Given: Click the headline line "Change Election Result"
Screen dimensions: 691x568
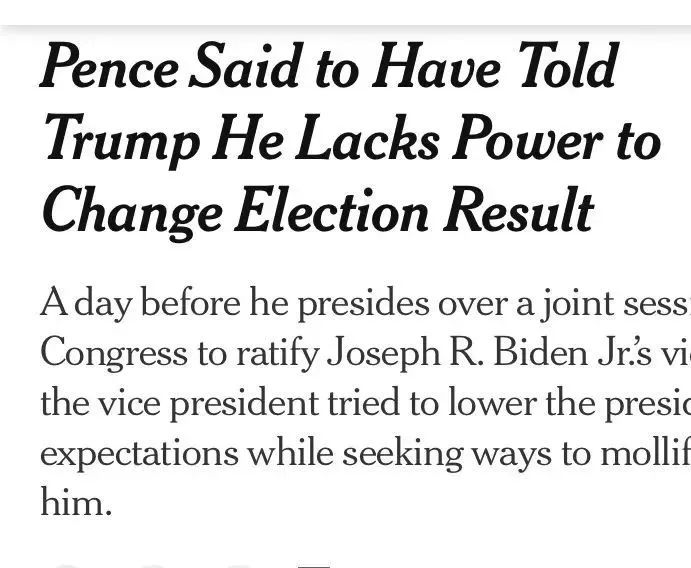Looking at the screenshot, I should tap(318, 211).
